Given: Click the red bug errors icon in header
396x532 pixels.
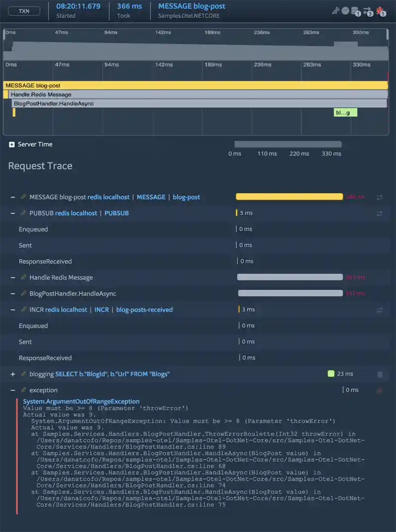Looking at the screenshot, I should pos(380,10).
